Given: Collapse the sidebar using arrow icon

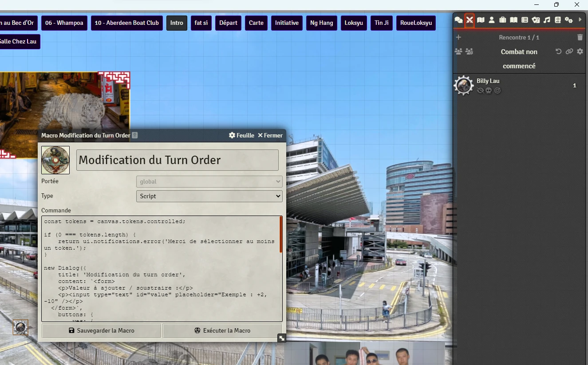Looking at the screenshot, I should pyautogui.click(x=580, y=20).
